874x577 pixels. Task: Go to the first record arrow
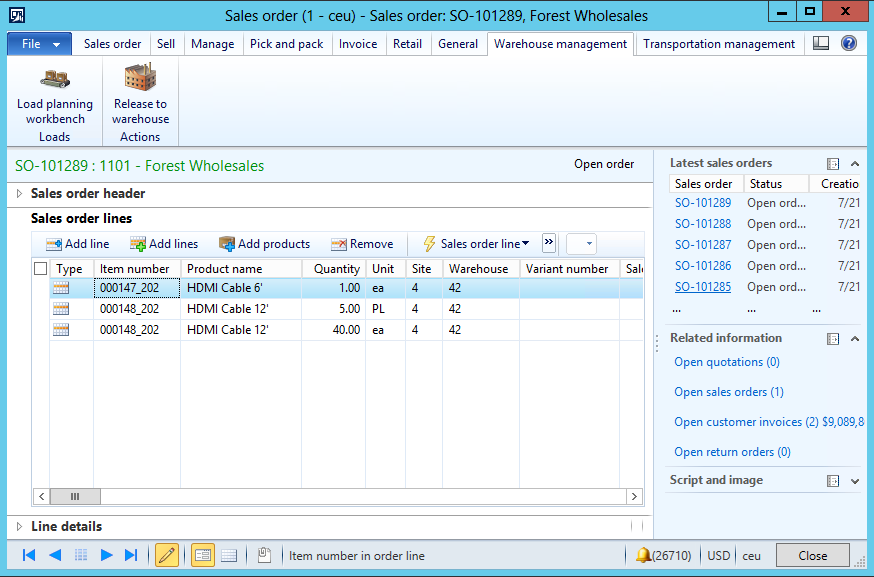point(29,555)
